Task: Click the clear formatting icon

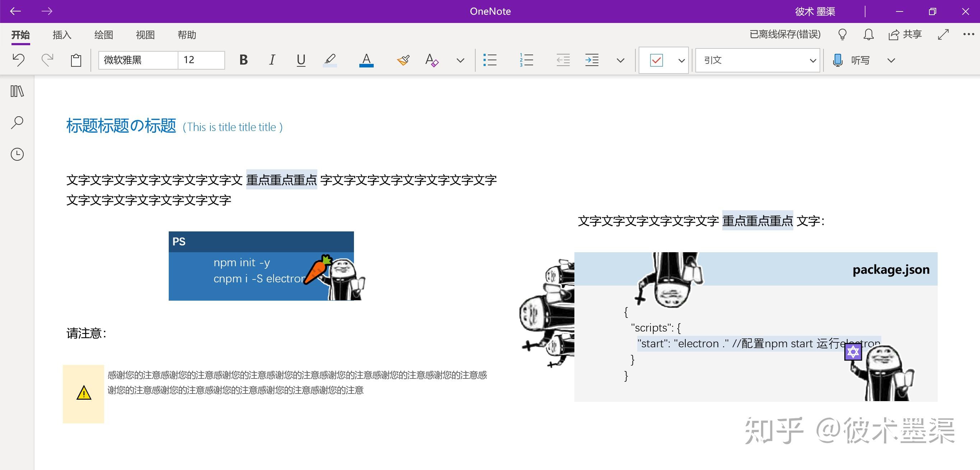Action: (432, 60)
